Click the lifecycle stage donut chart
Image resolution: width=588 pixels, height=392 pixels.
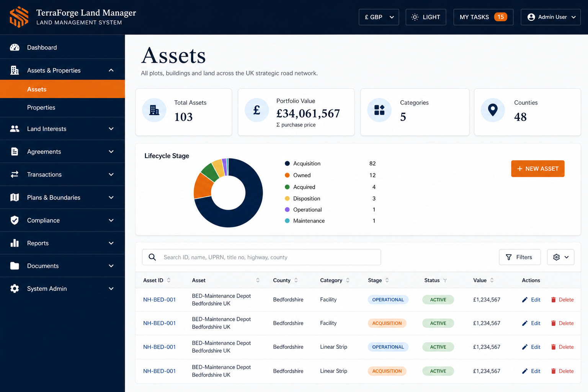click(x=228, y=193)
